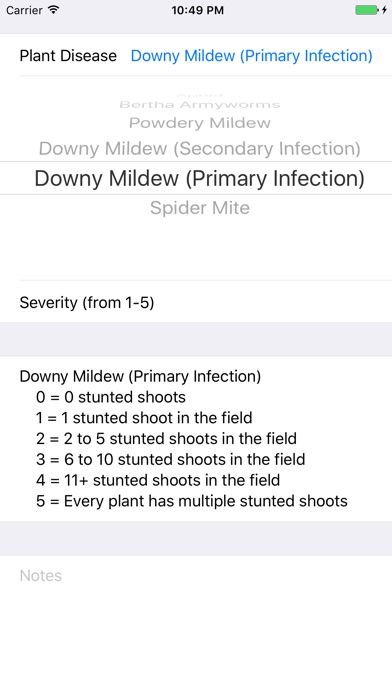Viewport: 392px width, 696px height.
Task: Tap the 10:49 PM clock
Action: pyautogui.click(x=198, y=10)
